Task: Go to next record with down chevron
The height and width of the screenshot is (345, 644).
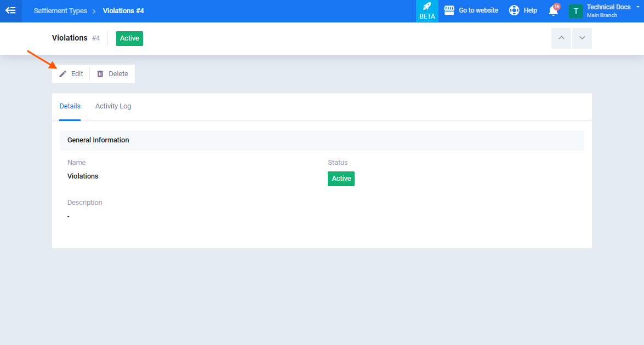Action: 582,38
